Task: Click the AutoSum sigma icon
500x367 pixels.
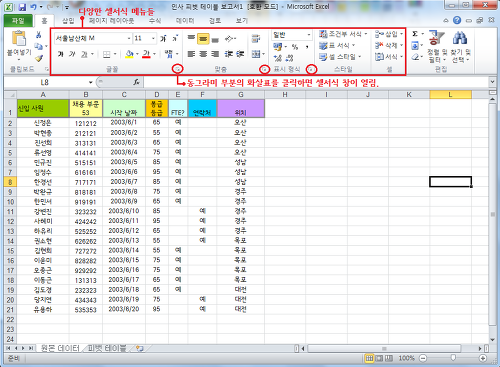Action: point(415,34)
